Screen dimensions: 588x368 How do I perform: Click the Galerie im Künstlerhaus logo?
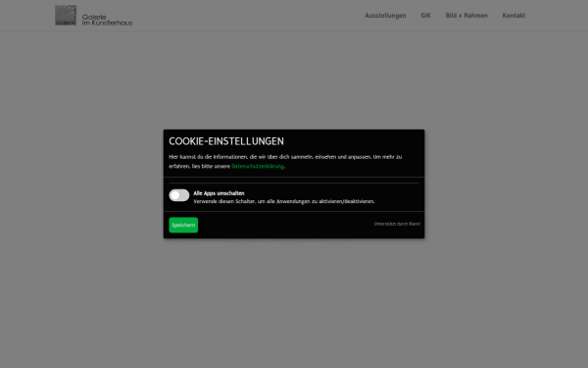[x=93, y=16]
